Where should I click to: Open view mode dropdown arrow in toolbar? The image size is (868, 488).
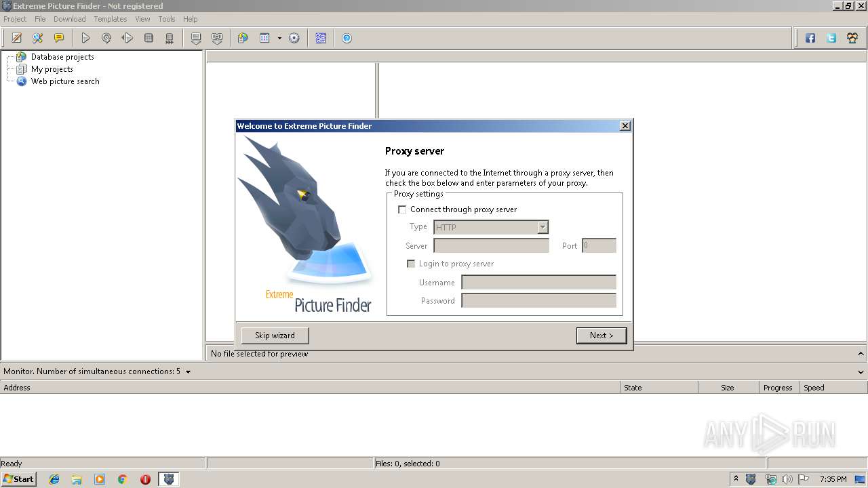pos(279,39)
